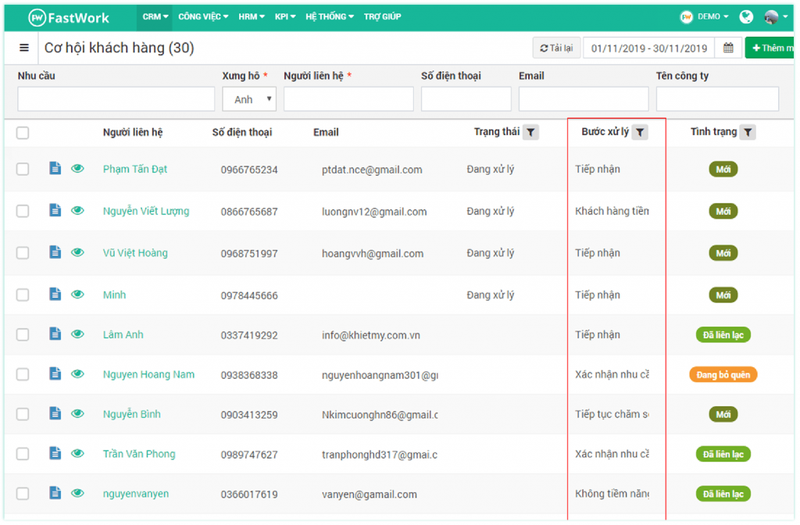Screen dimensions: 800x525
Task: Click the calendar icon beside date range
Action: click(x=728, y=48)
